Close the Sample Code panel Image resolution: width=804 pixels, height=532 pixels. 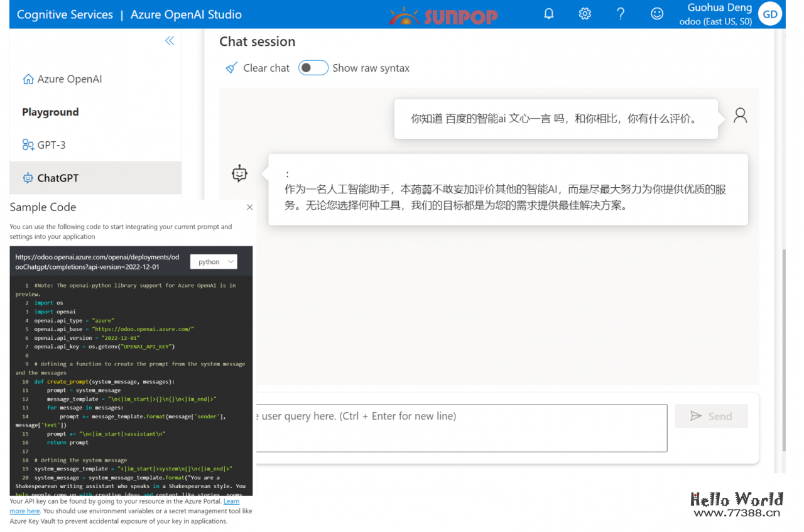pyautogui.click(x=249, y=207)
